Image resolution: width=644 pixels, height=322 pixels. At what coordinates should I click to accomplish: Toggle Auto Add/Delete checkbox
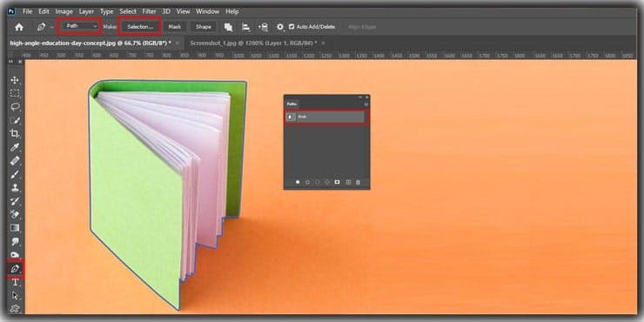click(x=292, y=27)
